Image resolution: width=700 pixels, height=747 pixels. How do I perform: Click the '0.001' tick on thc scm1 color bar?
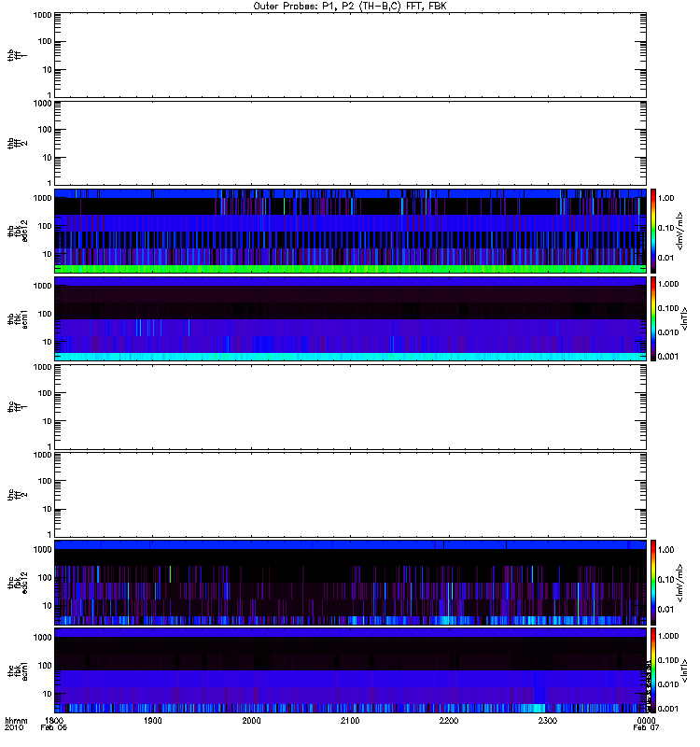668,709
